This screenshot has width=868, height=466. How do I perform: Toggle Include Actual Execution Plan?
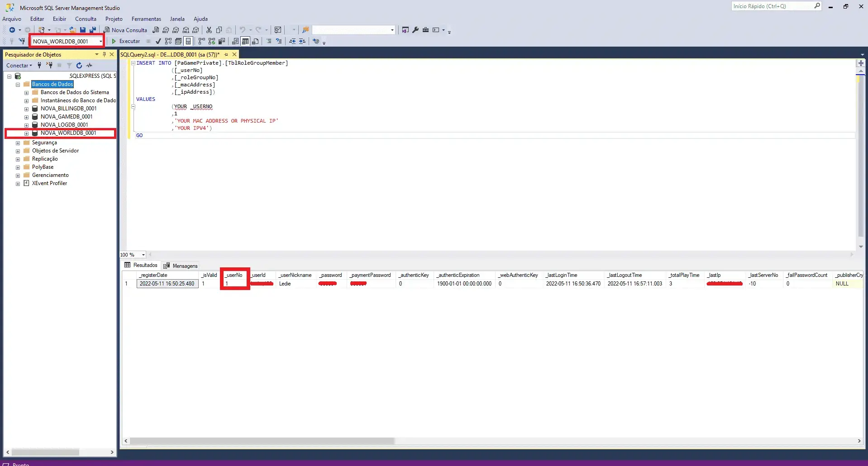201,41
